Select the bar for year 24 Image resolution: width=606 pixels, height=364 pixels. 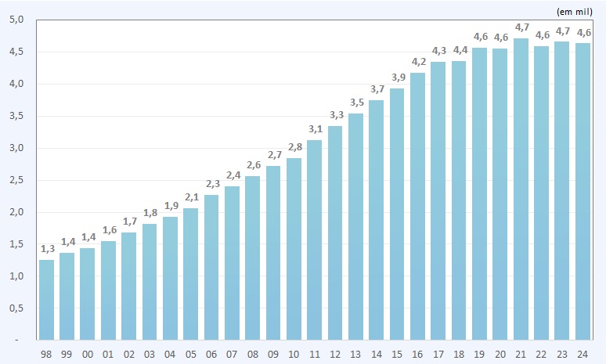pyautogui.click(x=583, y=192)
